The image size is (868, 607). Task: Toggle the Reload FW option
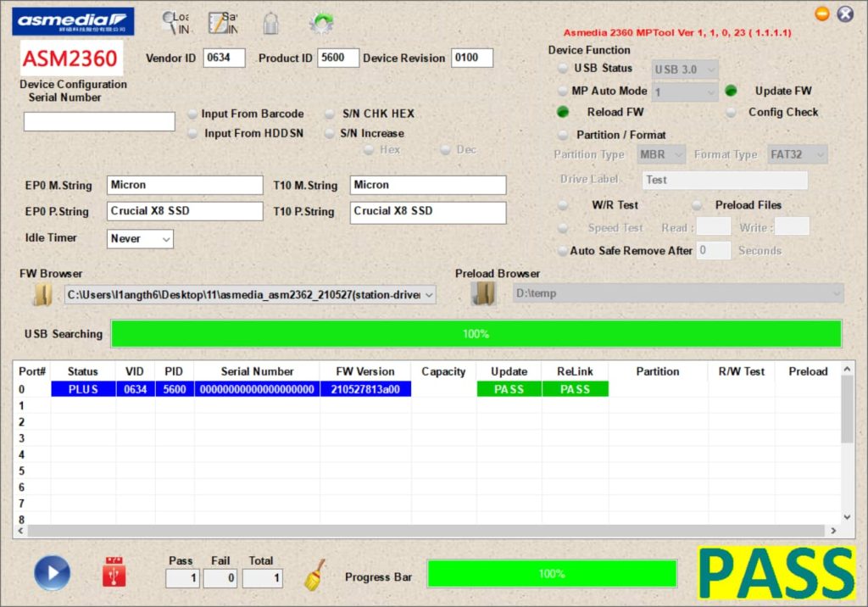click(562, 112)
